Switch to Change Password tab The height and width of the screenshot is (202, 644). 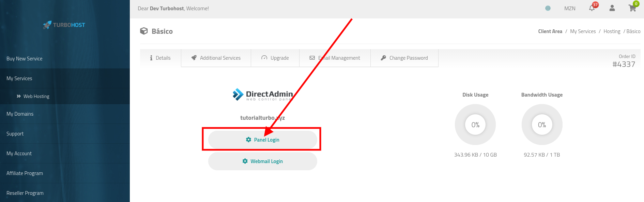click(x=404, y=58)
